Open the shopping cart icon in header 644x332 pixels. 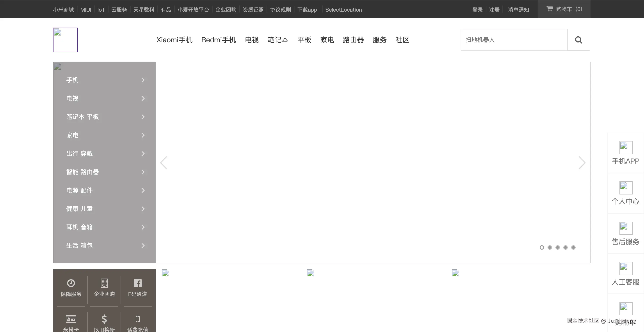[549, 9]
